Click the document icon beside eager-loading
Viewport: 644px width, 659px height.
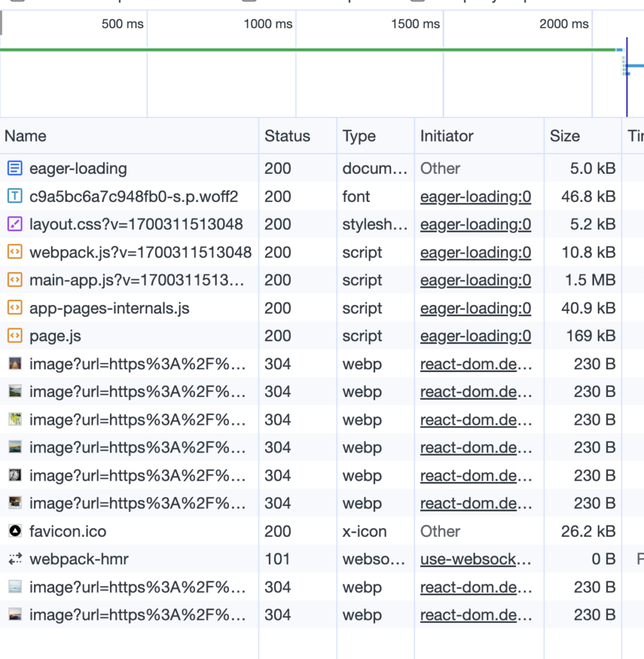[15, 168]
